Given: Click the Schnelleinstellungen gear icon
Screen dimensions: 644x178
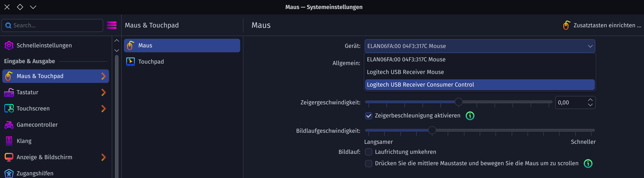Looking at the screenshot, I should [x=9, y=46].
